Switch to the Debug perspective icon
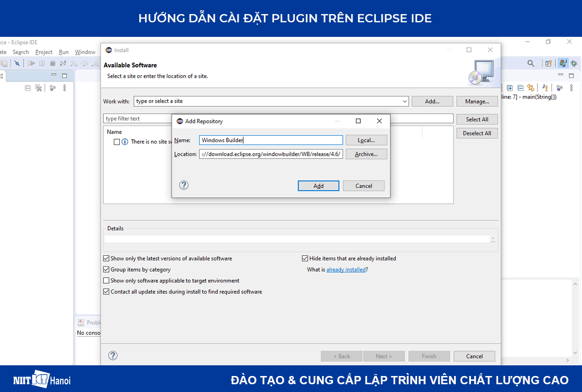The height and width of the screenshot is (392, 582). (x=574, y=64)
